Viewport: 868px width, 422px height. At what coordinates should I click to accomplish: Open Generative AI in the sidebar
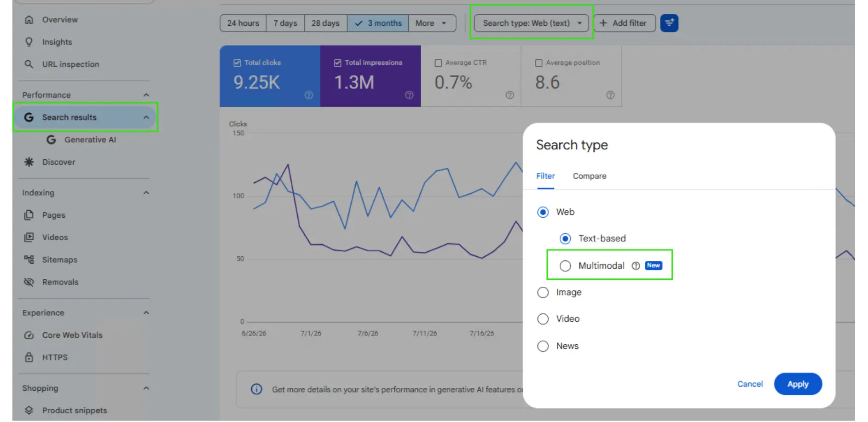[90, 139]
